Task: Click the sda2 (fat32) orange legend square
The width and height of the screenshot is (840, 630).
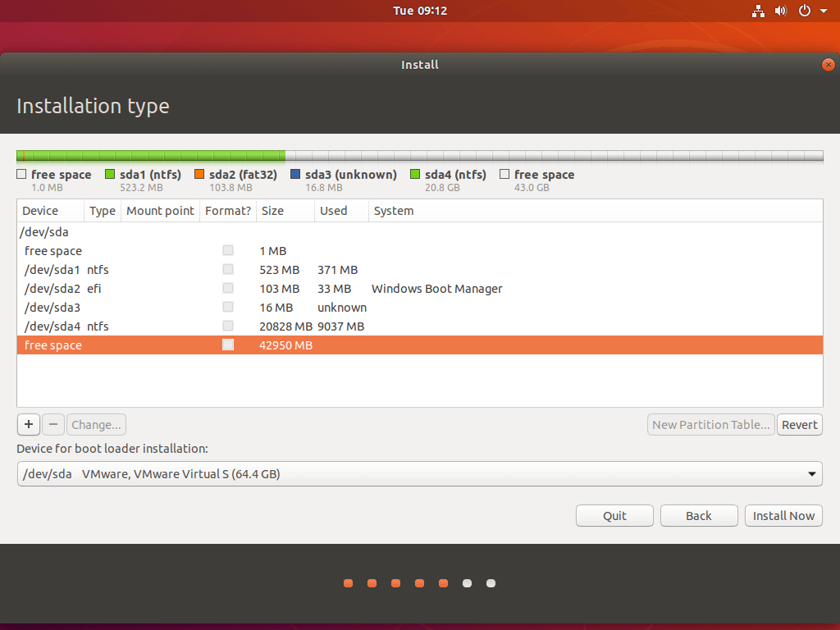Action: click(199, 175)
